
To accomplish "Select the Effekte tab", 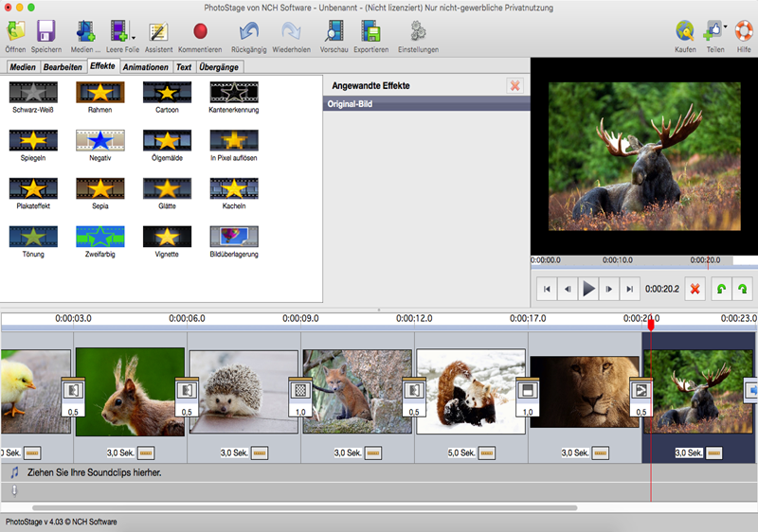I will 102,66.
